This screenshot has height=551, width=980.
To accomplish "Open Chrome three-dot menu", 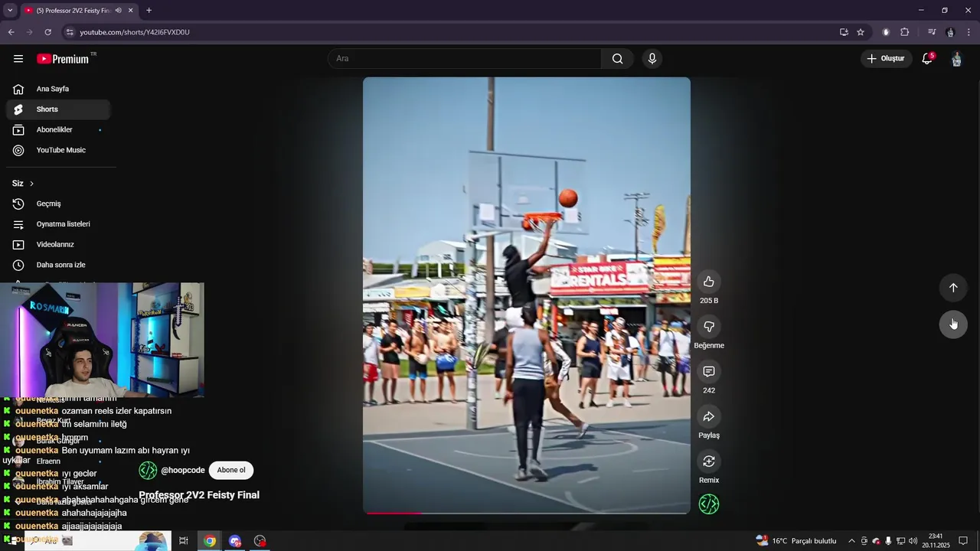I will pyautogui.click(x=969, y=32).
